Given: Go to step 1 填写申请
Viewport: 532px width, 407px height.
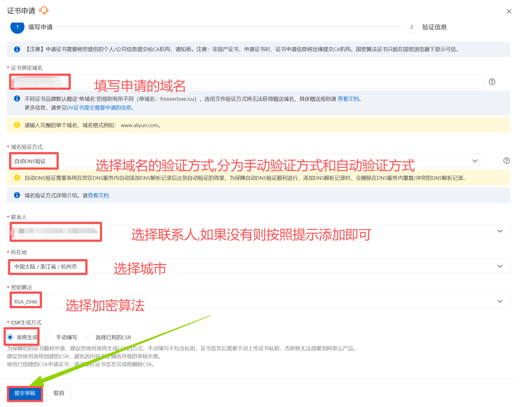Looking at the screenshot, I should pyautogui.click(x=31, y=27).
